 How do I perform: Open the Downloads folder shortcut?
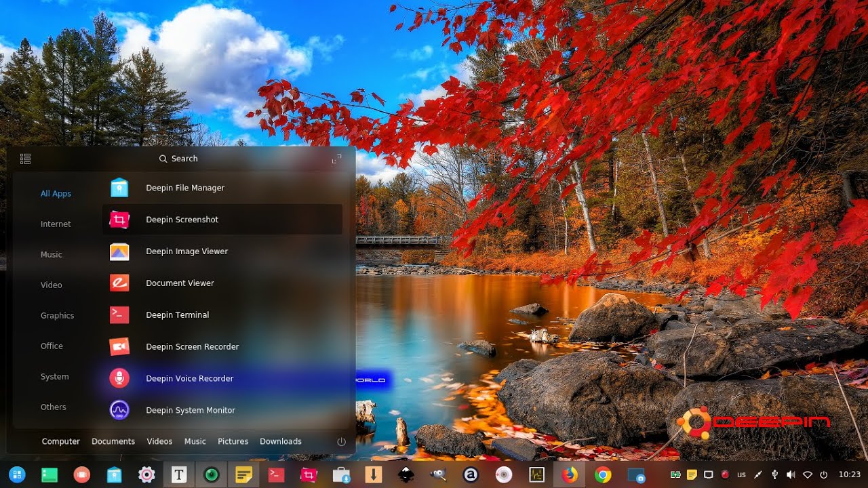pos(281,441)
